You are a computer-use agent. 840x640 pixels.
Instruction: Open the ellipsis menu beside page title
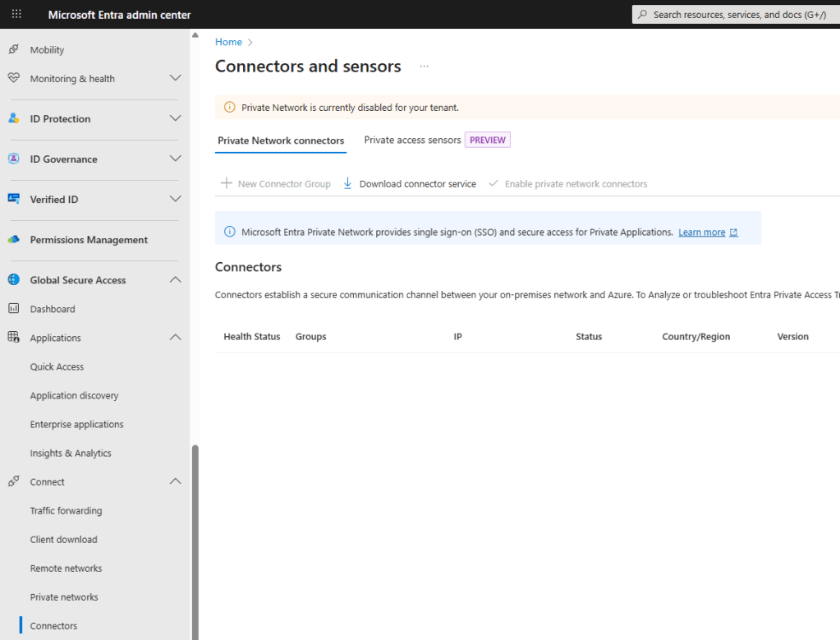click(x=425, y=67)
